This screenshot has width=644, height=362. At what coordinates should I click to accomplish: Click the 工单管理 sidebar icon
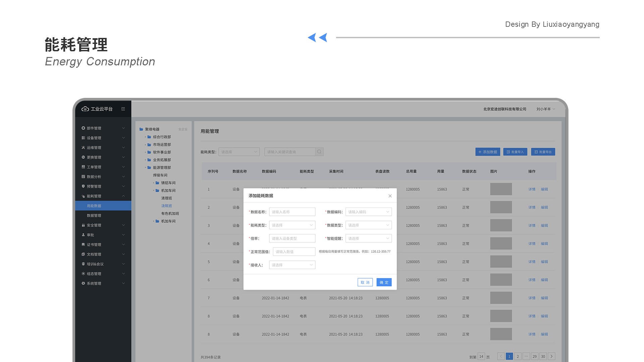[x=83, y=167]
